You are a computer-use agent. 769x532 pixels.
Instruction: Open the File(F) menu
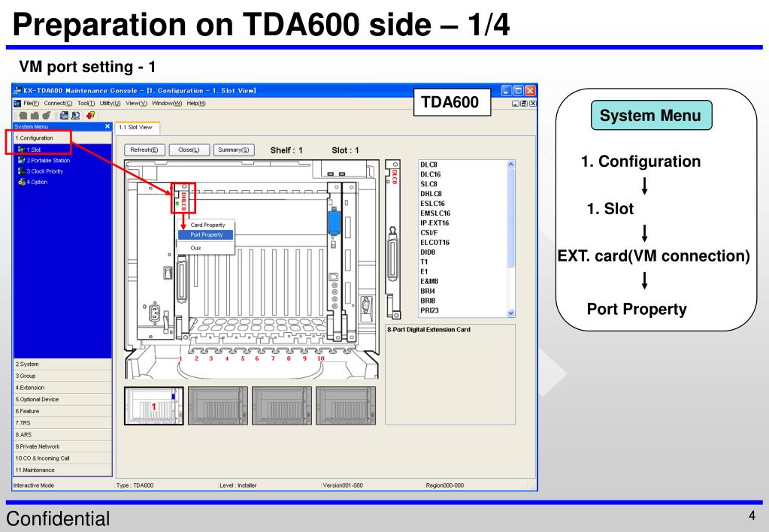pyautogui.click(x=32, y=104)
